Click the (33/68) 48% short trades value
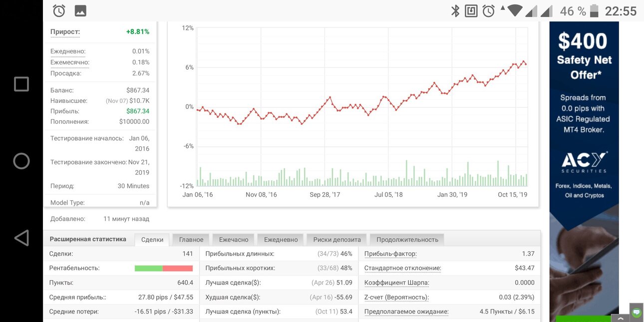This screenshot has width=644, height=322. [x=334, y=268]
